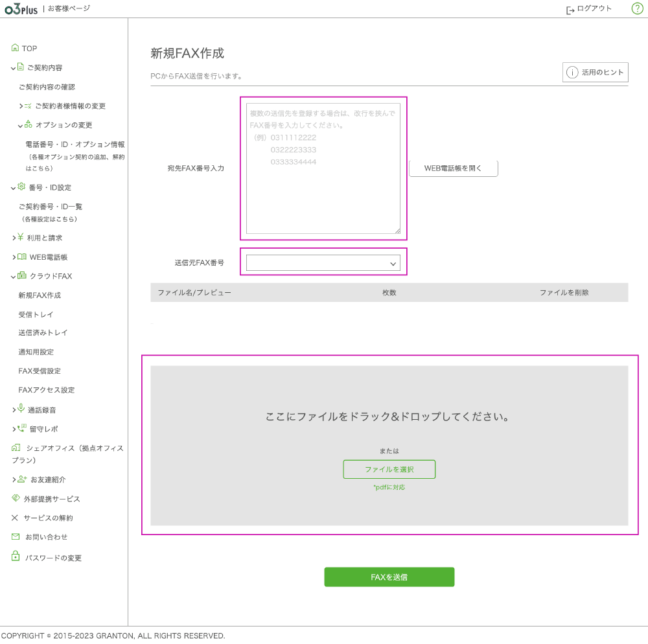This screenshot has height=644, width=648.
Task: Expand ご契約者様情報の変更 chevron
Action: point(21,106)
